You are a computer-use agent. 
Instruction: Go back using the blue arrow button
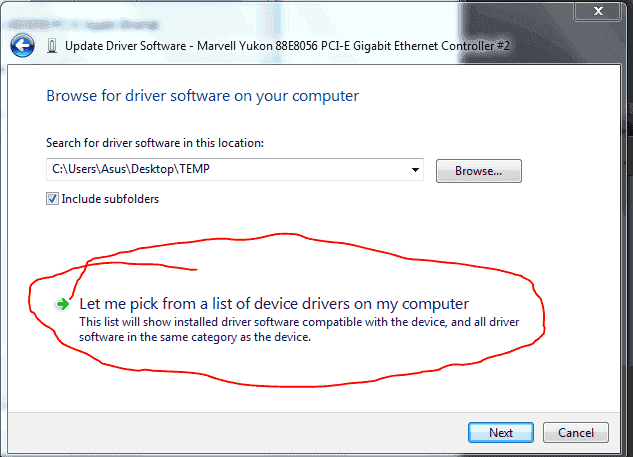click(22, 45)
